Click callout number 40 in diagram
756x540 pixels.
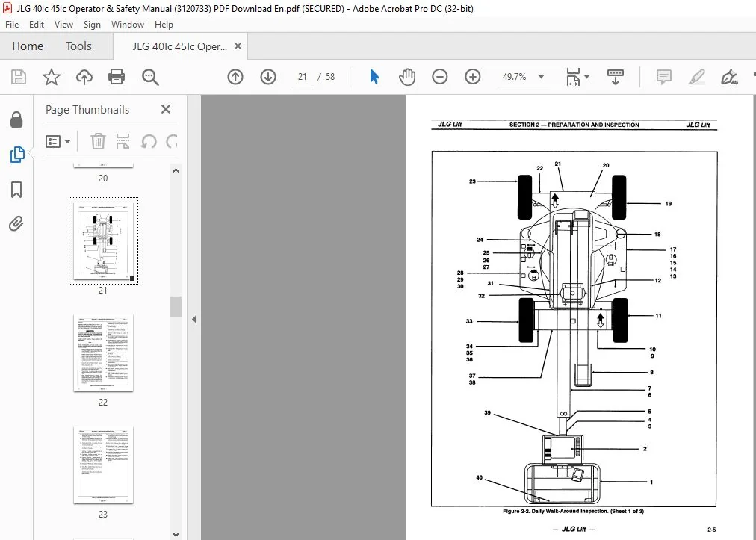pyautogui.click(x=480, y=478)
